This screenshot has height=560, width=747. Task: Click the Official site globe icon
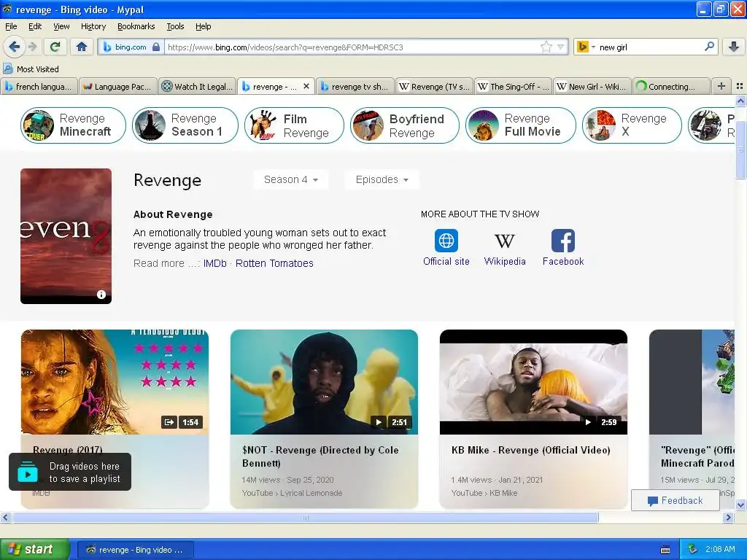coord(446,241)
